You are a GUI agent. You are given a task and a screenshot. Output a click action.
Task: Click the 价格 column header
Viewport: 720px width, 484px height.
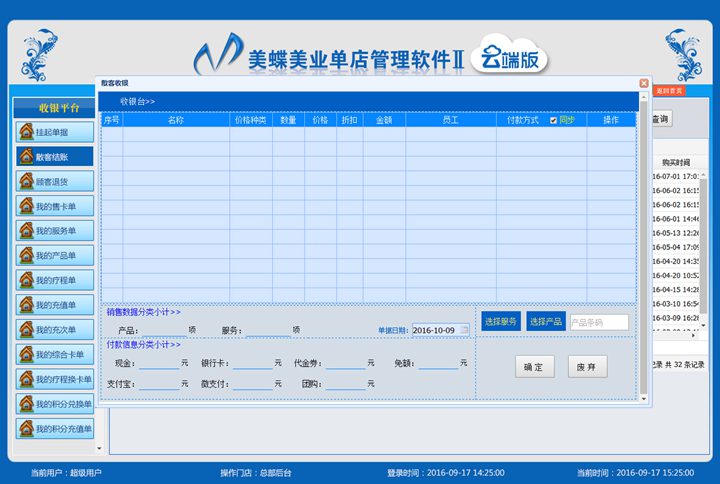click(321, 120)
